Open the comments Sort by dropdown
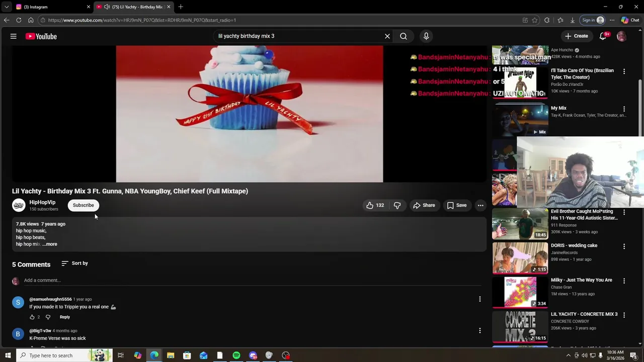Screen dimensions: 644x362 point(74,263)
